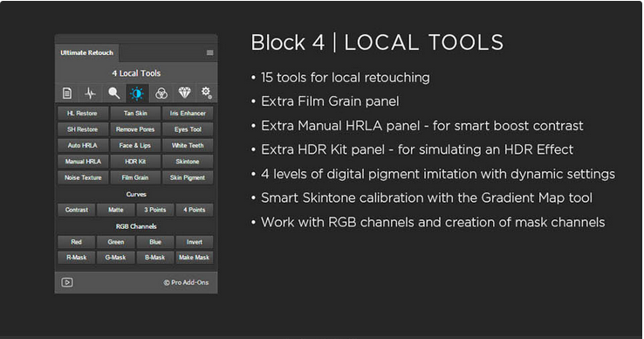The width and height of the screenshot is (644, 339).
Task: Open the Manual HRLA panel
Action: 83,162
